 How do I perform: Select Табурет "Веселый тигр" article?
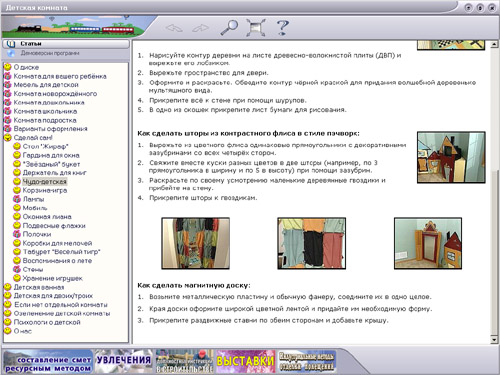[61, 252]
